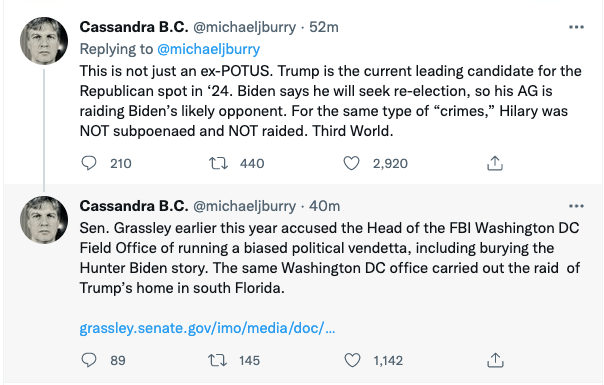This screenshot has width=604, height=385.
Task: Open the @michaeljburry handle on the first tweet
Action: coord(244,27)
